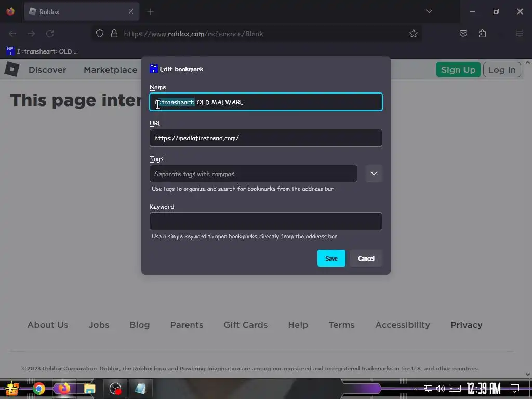Click the page scrollbar up arrow
The width and height of the screenshot is (532, 399).
pos(528,63)
